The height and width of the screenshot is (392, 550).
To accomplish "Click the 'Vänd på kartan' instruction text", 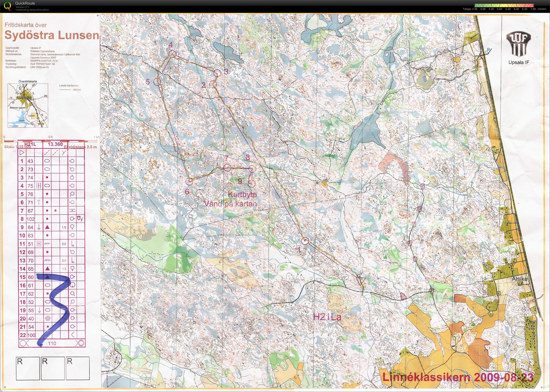I will [x=230, y=204].
